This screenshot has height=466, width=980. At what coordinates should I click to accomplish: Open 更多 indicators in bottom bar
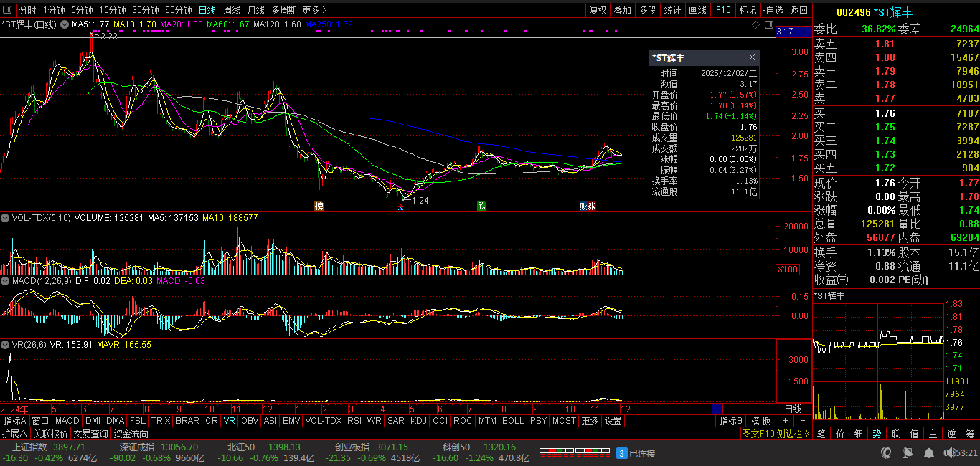pyautogui.click(x=590, y=421)
